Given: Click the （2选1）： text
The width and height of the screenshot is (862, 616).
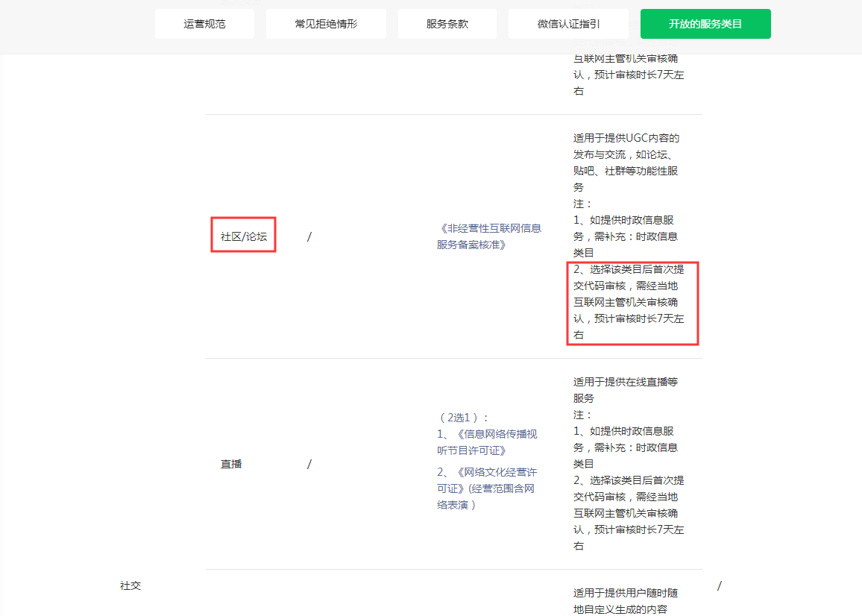Looking at the screenshot, I should [463, 418].
